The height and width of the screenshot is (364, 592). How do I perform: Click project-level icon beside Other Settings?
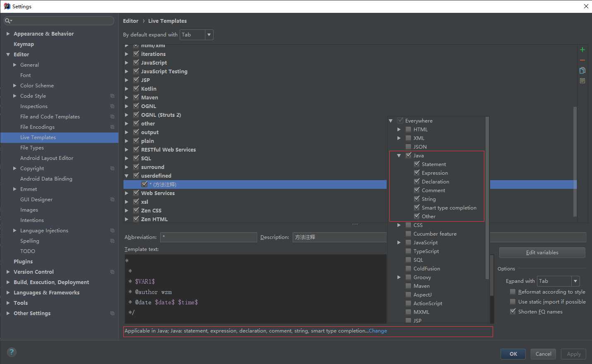coord(112,313)
